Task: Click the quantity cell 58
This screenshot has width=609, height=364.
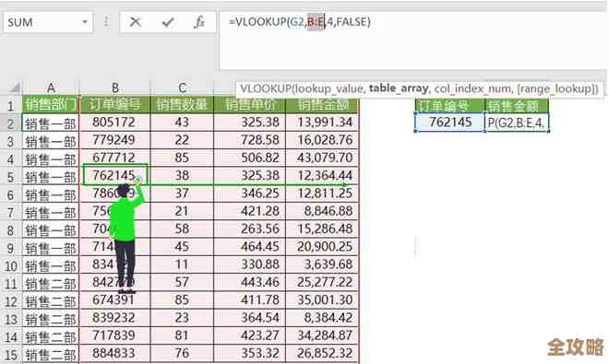Action: click(x=182, y=229)
